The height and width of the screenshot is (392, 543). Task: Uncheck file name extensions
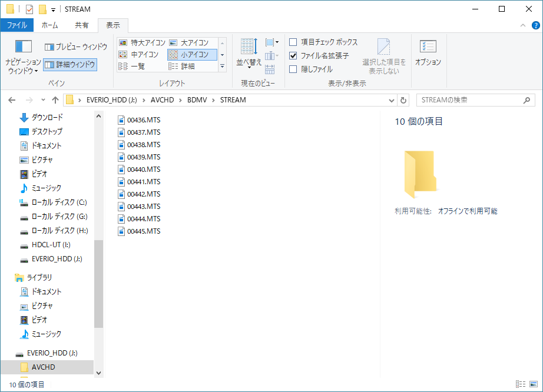319,56
